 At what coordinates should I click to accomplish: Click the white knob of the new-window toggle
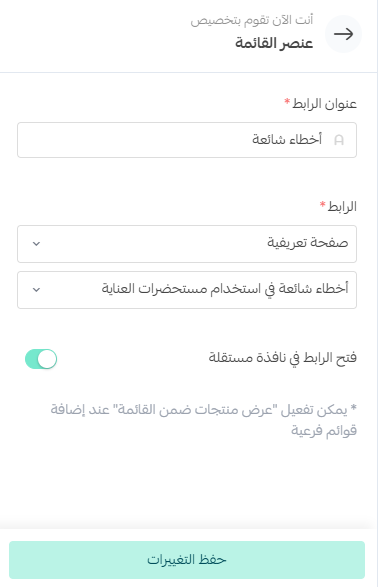47,359
